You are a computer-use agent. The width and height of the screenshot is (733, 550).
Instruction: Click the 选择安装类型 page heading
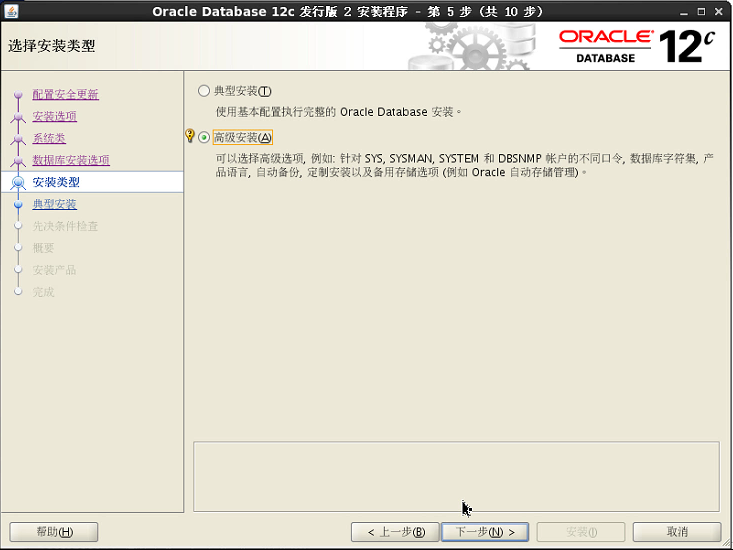51,46
